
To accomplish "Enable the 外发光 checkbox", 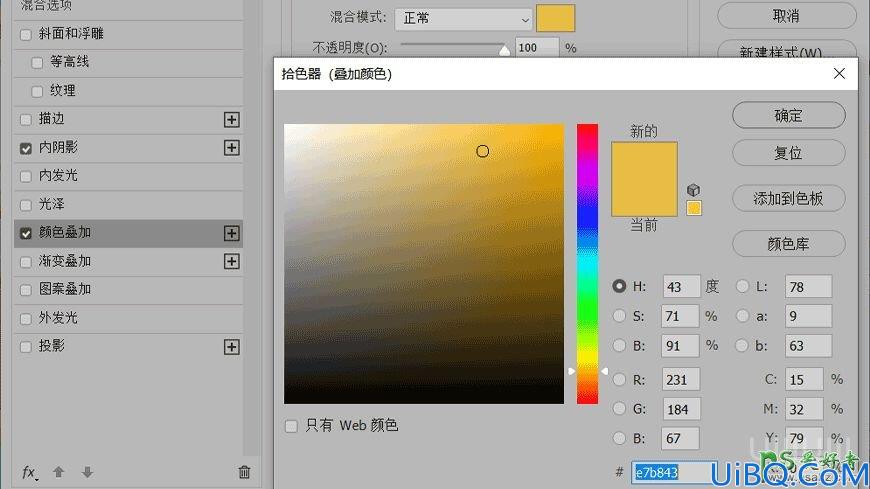I will point(26,319).
